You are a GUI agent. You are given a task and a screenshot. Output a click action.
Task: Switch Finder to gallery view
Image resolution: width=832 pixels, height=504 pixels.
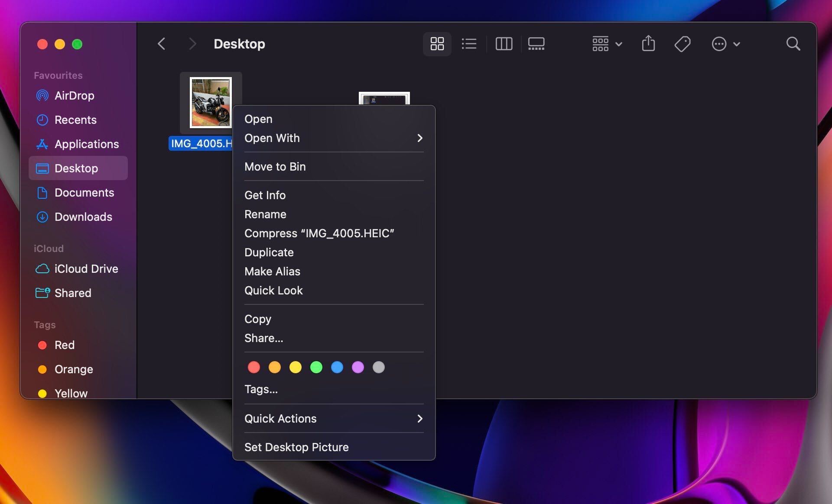click(536, 44)
